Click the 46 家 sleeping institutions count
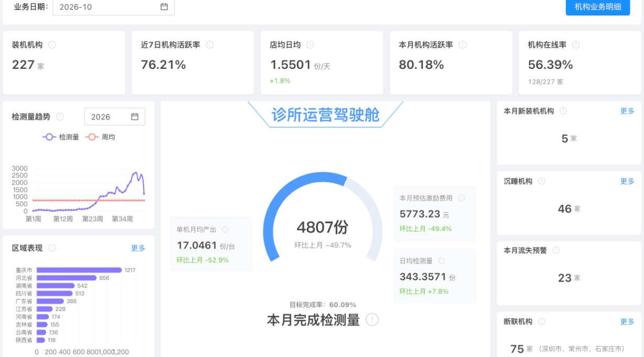 pyautogui.click(x=569, y=208)
